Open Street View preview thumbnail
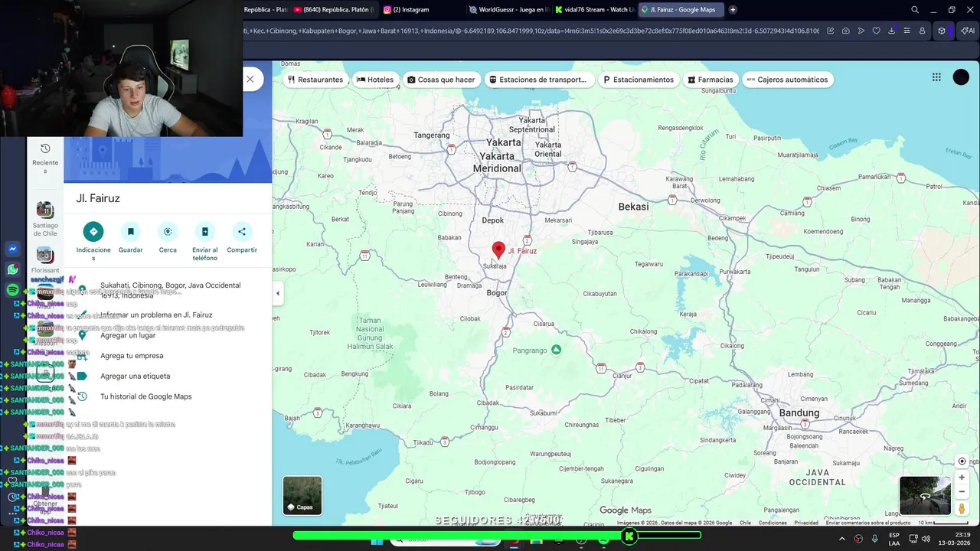Screen dimensions: 980x551 coord(925,495)
